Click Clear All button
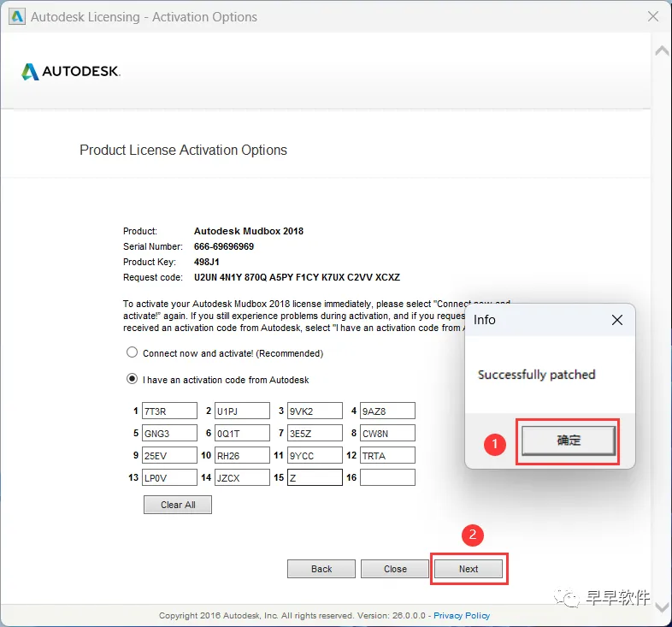 pos(178,505)
